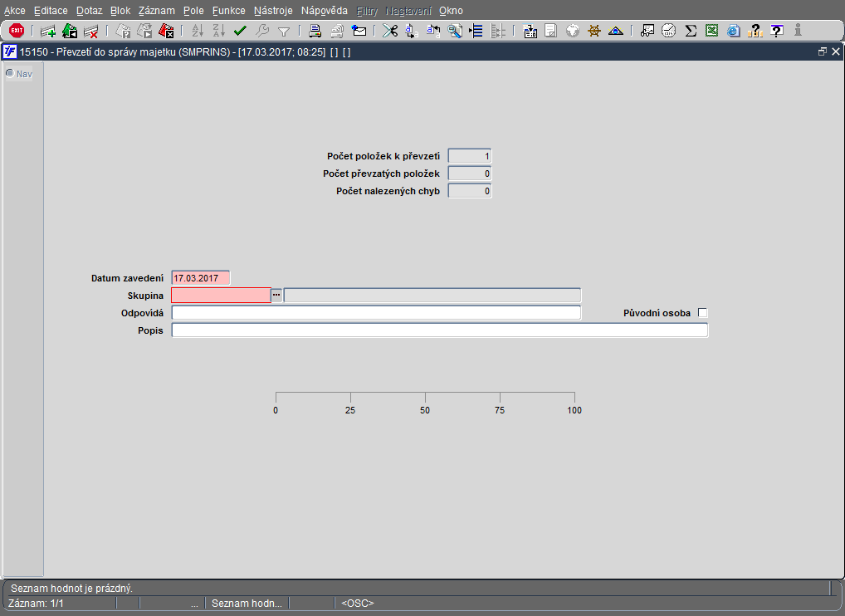
Task: Click the brown ship's wheel icon
Action: (593, 31)
